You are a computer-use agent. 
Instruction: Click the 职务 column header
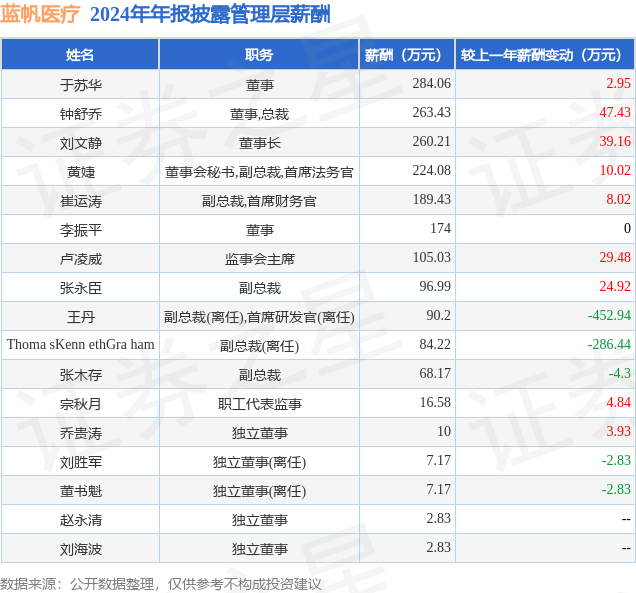click(x=259, y=54)
